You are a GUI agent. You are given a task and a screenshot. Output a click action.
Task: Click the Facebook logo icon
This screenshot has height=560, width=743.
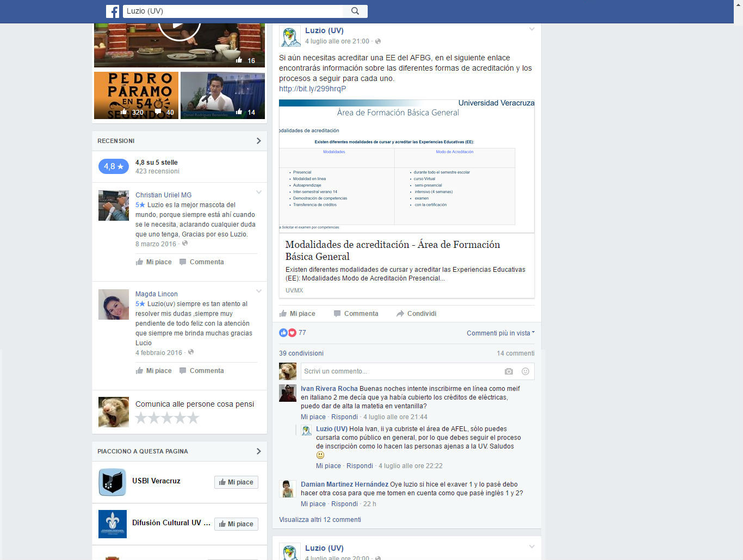(x=113, y=11)
